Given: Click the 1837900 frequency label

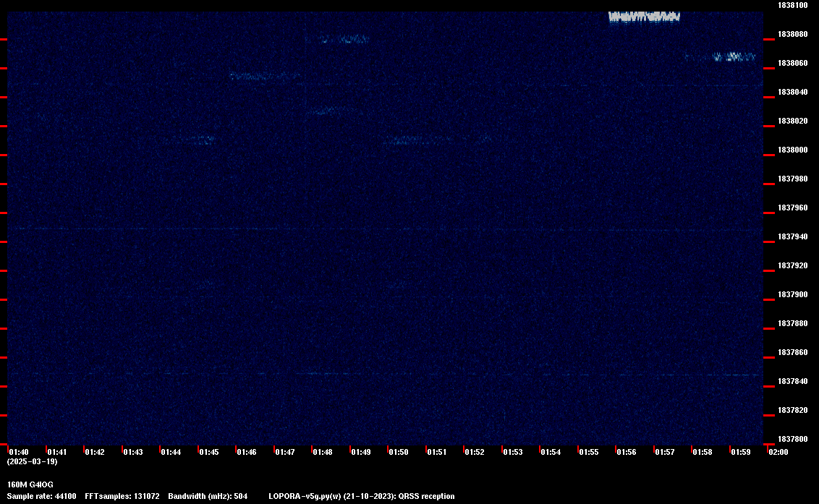Looking at the screenshot, I should (792, 294).
